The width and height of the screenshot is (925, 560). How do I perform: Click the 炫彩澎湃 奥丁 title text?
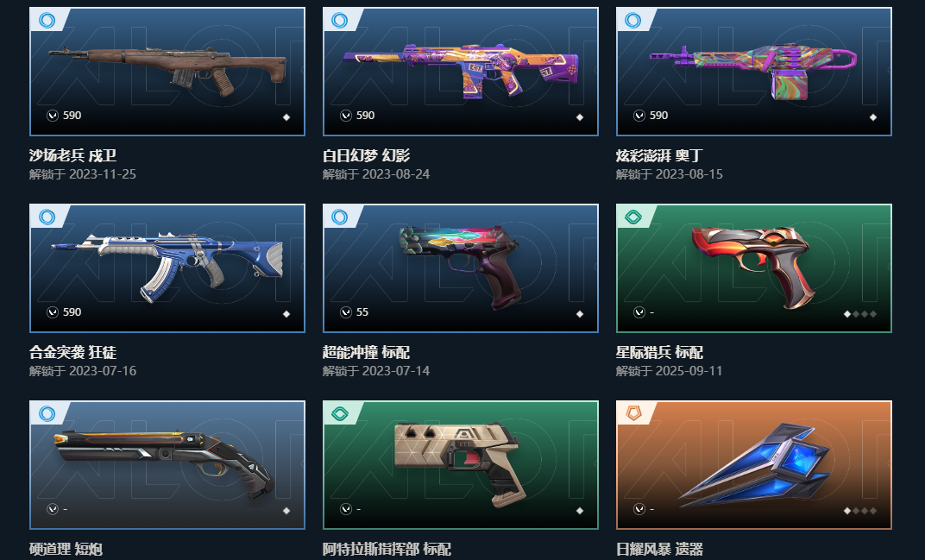[x=659, y=156]
